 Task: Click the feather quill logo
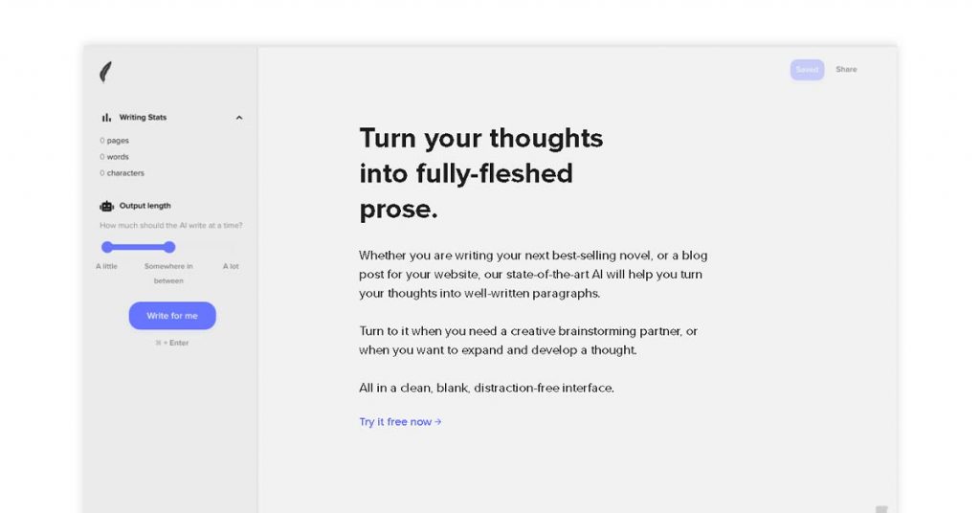coord(105,72)
